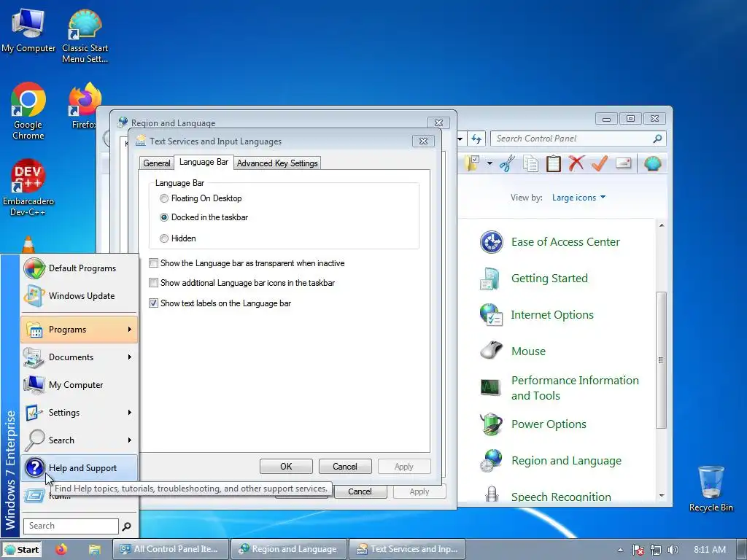Click the Refresh arrows icon beside search box
Viewport: 747px width, 560px height.
tap(476, 139)
